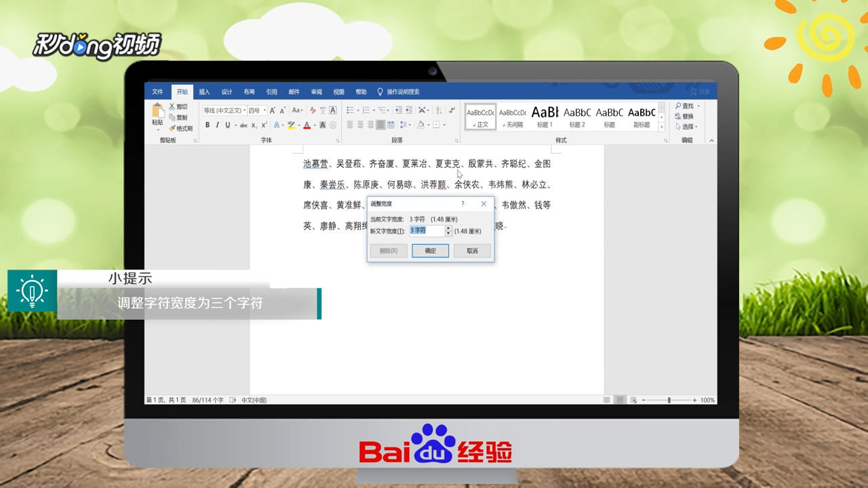The width and height of the screenshot is (868, 488).
Task: Click the Copy (复制) button
Action: [x=178, y=117]
